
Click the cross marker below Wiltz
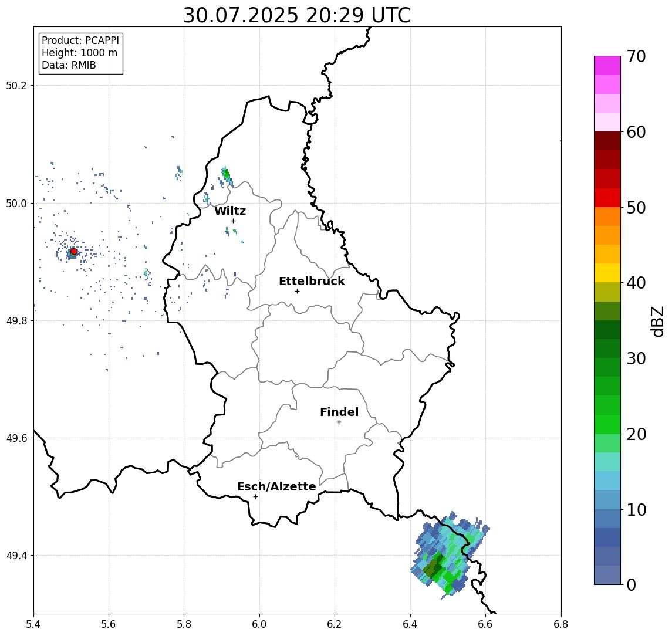233,221
